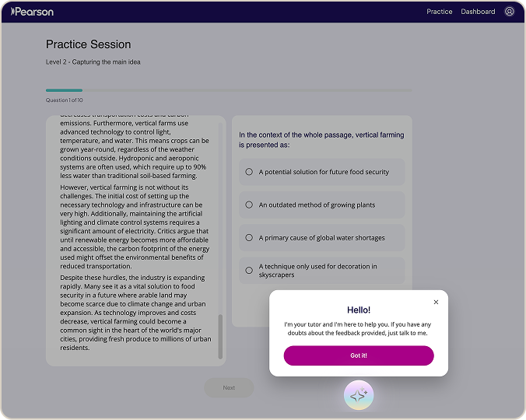The image size is (526, 420).
Task: Click the Got it! button
Action: pyautogui.click(x=359, y=355)
